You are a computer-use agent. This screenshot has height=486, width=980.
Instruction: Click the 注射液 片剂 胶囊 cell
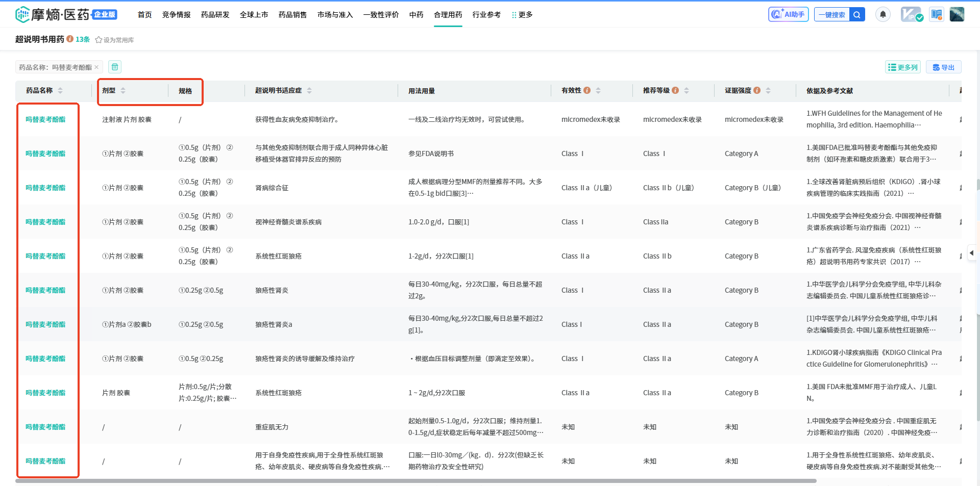pos(127,119)
